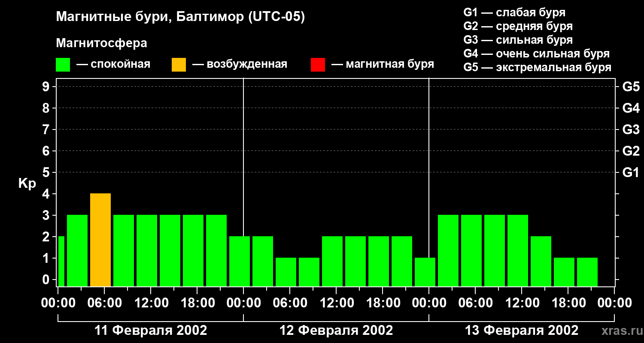Click the 'G4 — очень сильная буря' description
This screenshot has height=343, width=644.
[x=537, y=54]
